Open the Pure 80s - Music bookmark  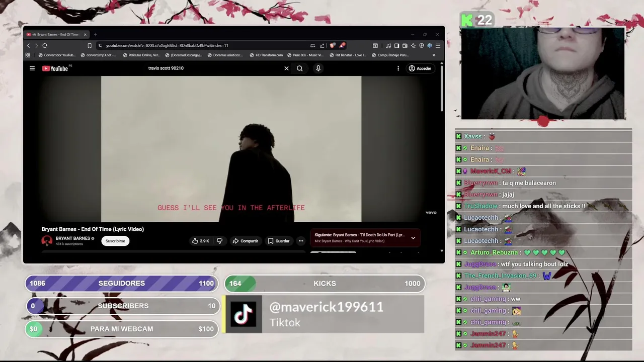[305, 55]
